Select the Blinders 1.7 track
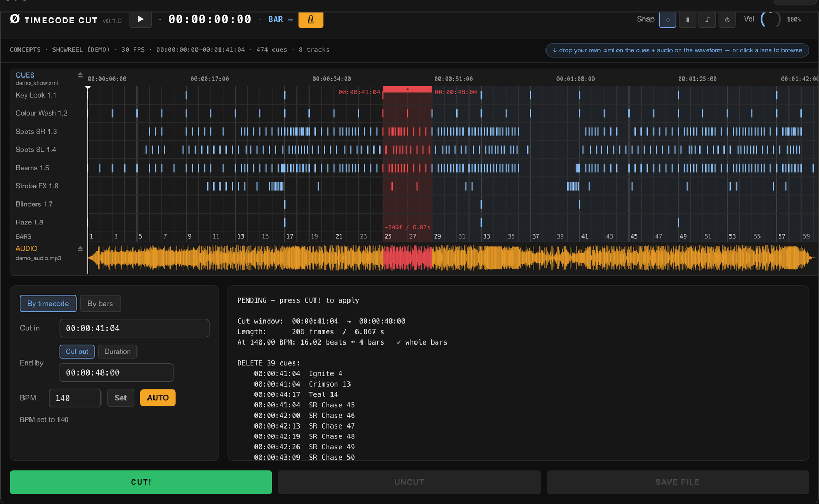819x504 pixels. (x=34, y=204)
